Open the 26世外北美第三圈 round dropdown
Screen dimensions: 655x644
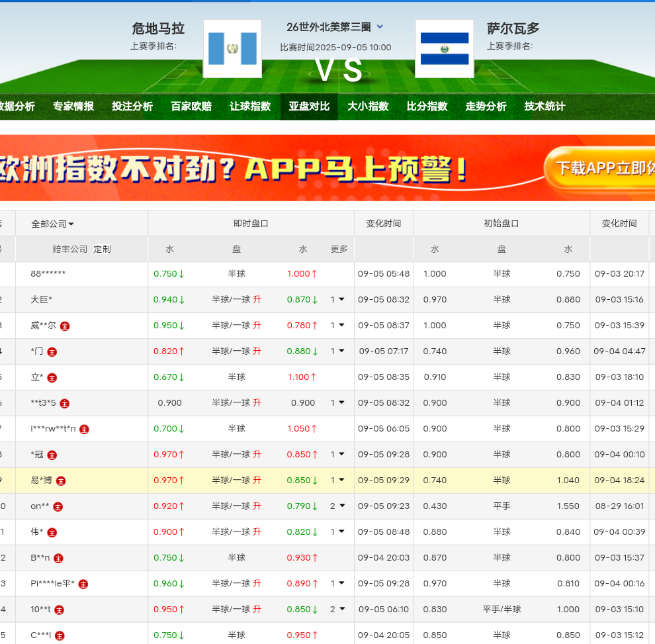pyautogui.click(x=380, y=27)
